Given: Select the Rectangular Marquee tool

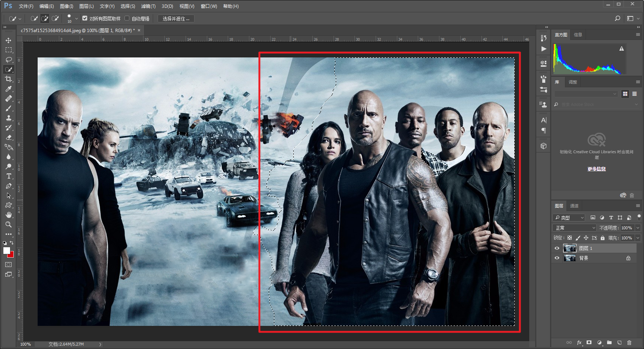Looking at the screenshot, I should [x=9, y=50].
